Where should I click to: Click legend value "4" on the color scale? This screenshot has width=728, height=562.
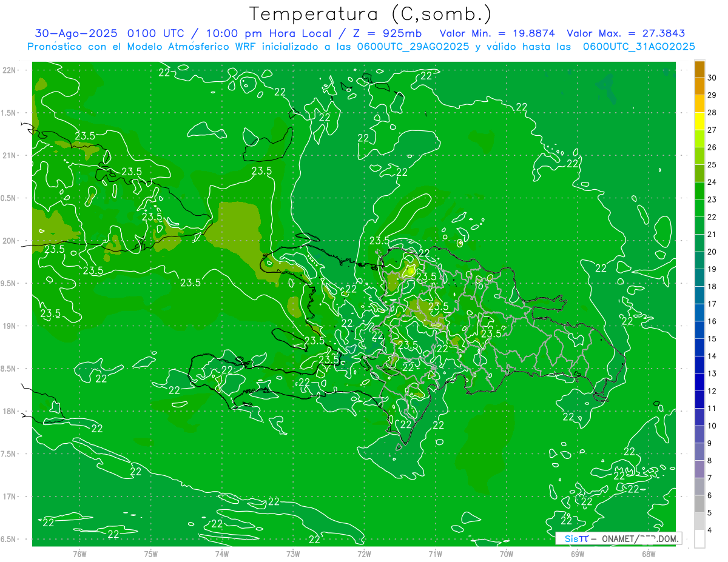click(710, 530)
